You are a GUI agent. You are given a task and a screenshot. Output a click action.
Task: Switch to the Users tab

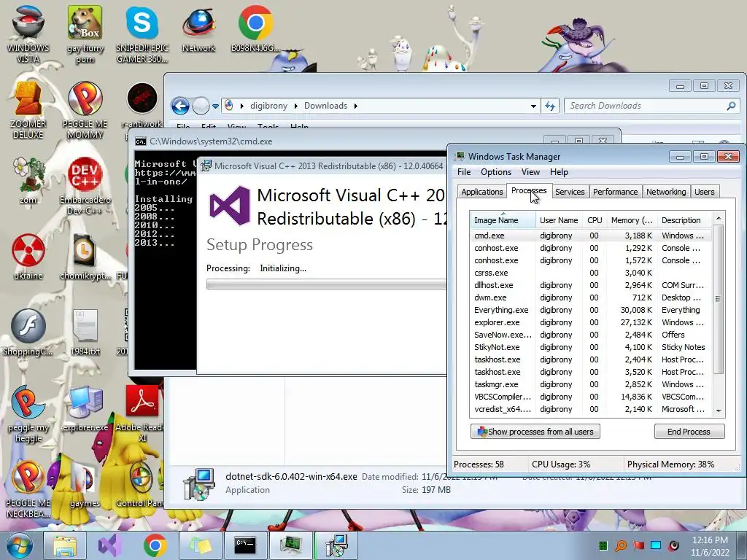tap(704, 192)
